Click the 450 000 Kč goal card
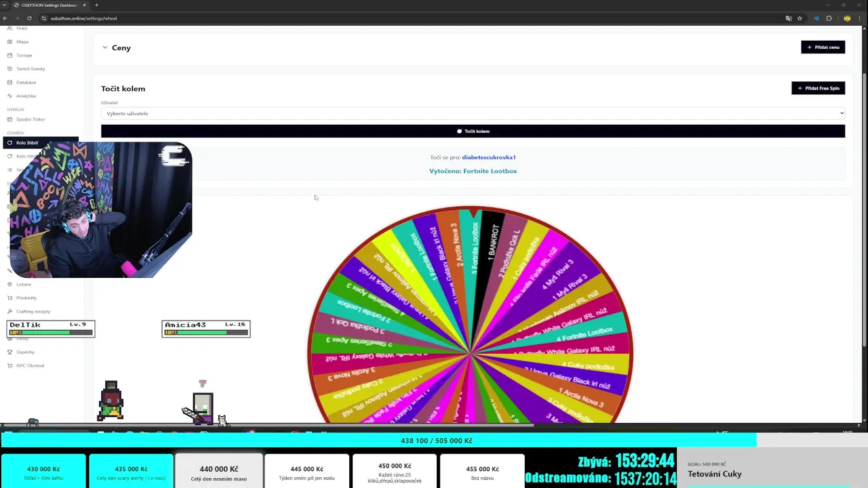868x488 pixels. [x=395, y=471]
